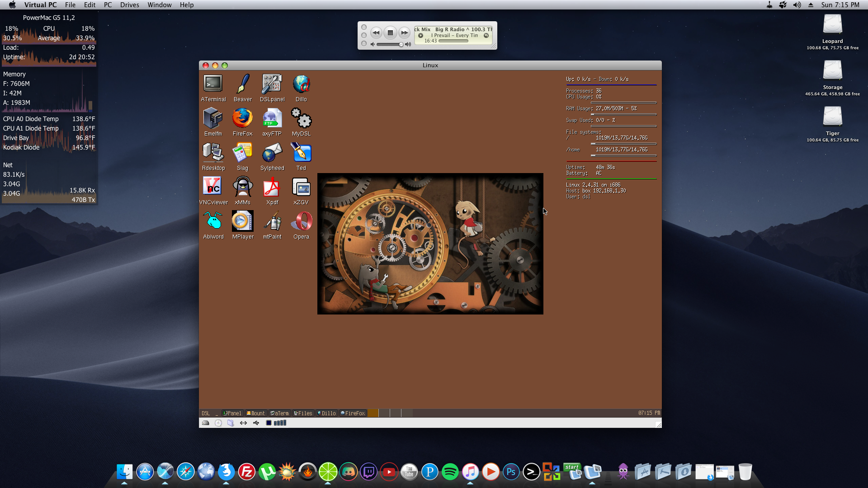Click the CD drive icon in the Virtual PC status bar

218,423
